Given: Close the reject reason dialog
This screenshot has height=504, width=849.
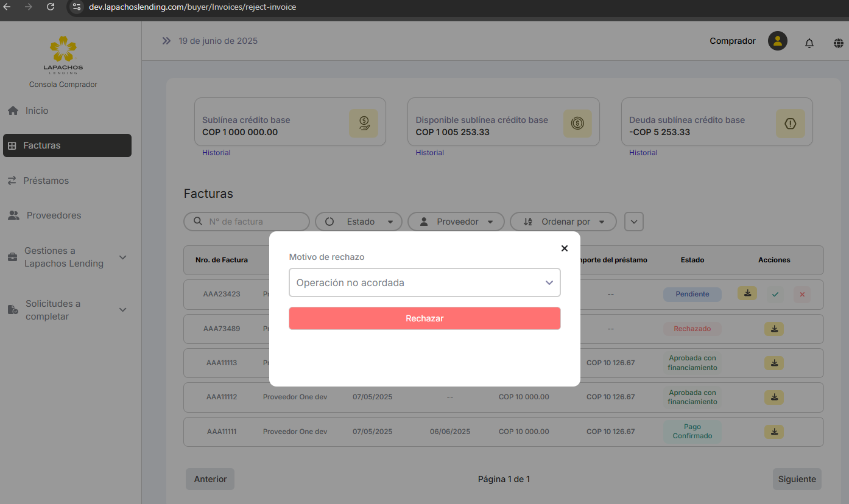Looking at the screenshot, I should 564,248.
